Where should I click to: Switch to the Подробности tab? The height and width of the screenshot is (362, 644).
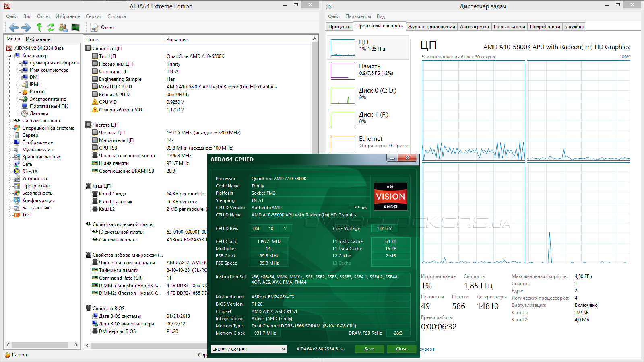click(x=545, y=27)
